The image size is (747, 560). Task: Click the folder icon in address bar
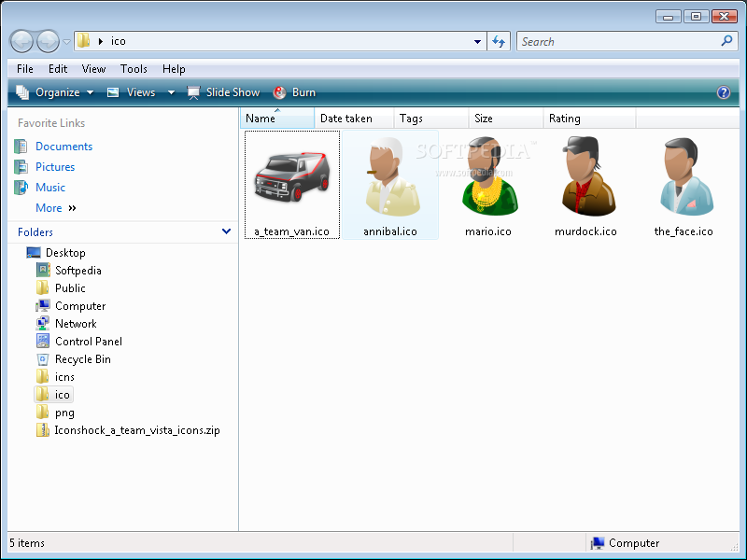[84, 41]
